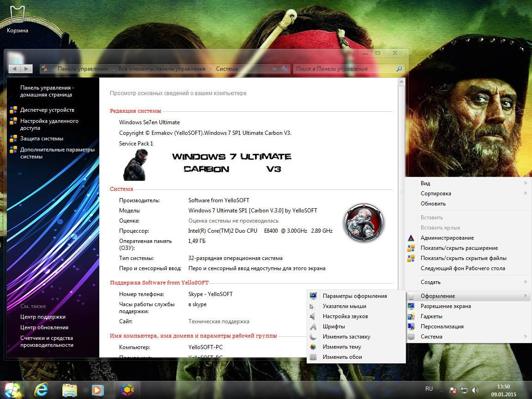Expand the 'Сортировка' context submenu

(468, 193)
